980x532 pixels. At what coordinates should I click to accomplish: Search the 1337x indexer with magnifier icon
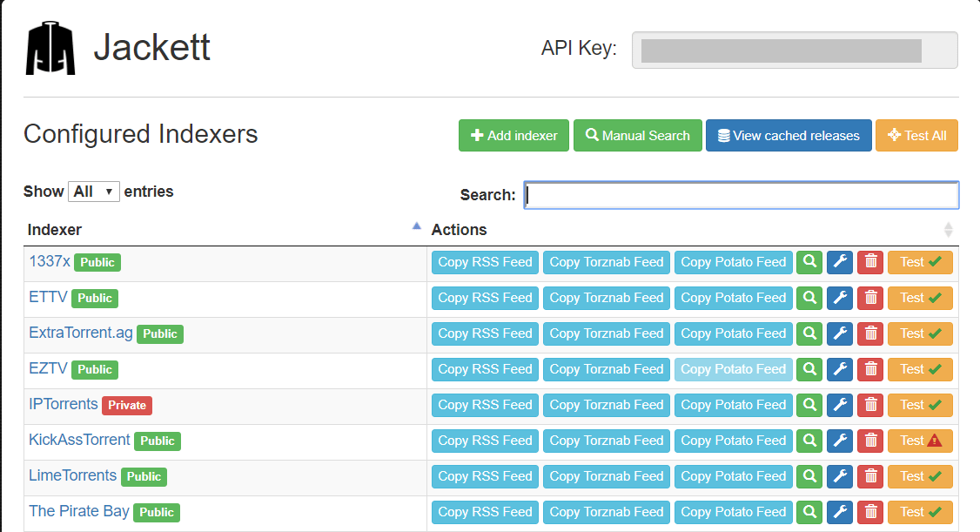point(809,262)
